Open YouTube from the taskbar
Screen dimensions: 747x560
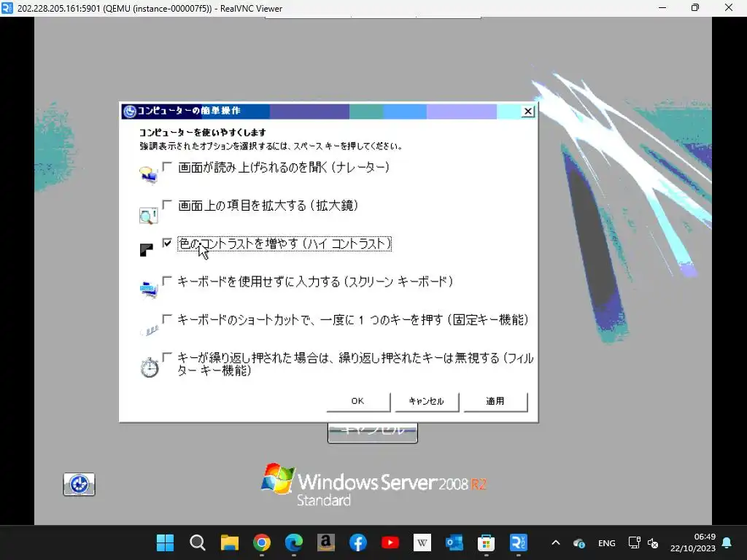[390, 542]
